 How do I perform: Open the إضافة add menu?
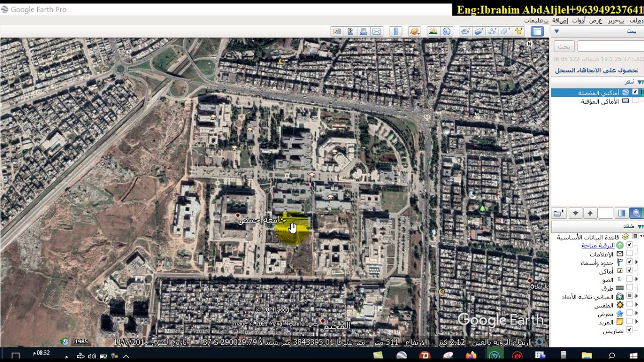(560, 20)
